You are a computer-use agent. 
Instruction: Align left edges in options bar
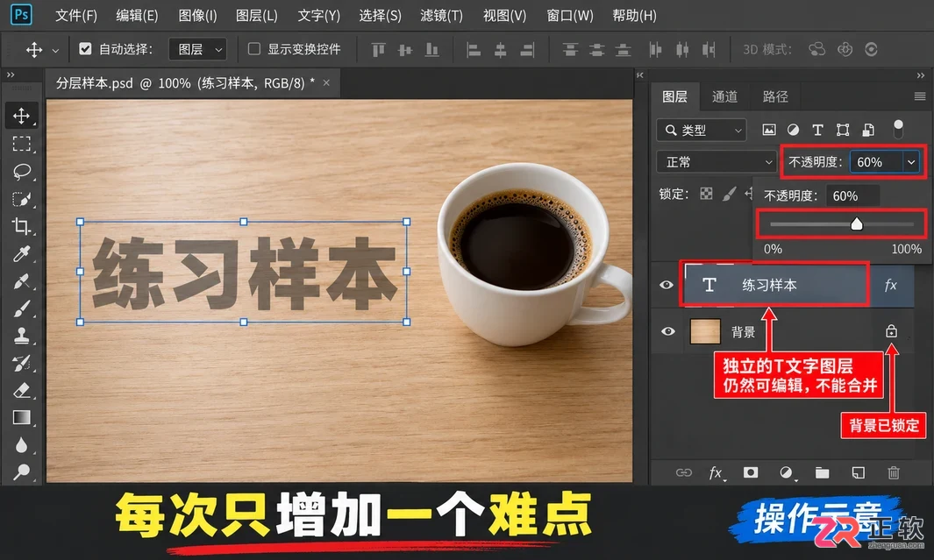(474, 49)
